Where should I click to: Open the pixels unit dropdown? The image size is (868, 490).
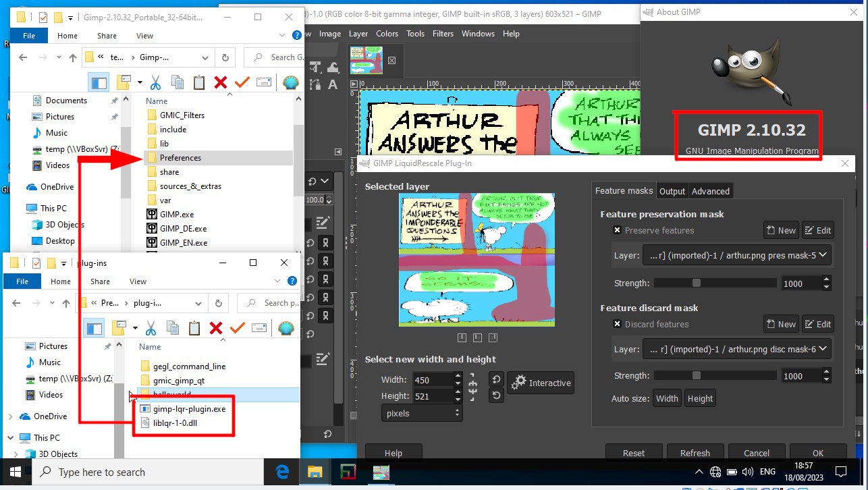(422, 413)
